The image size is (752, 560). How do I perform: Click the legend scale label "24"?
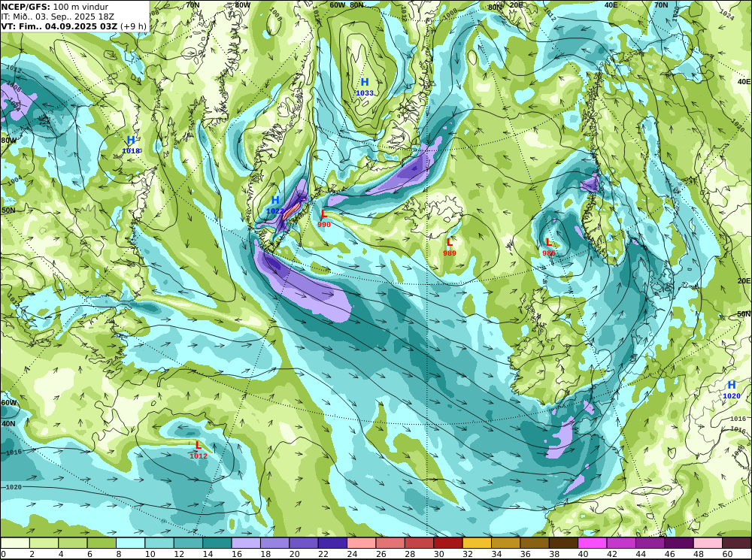(351, 554)
